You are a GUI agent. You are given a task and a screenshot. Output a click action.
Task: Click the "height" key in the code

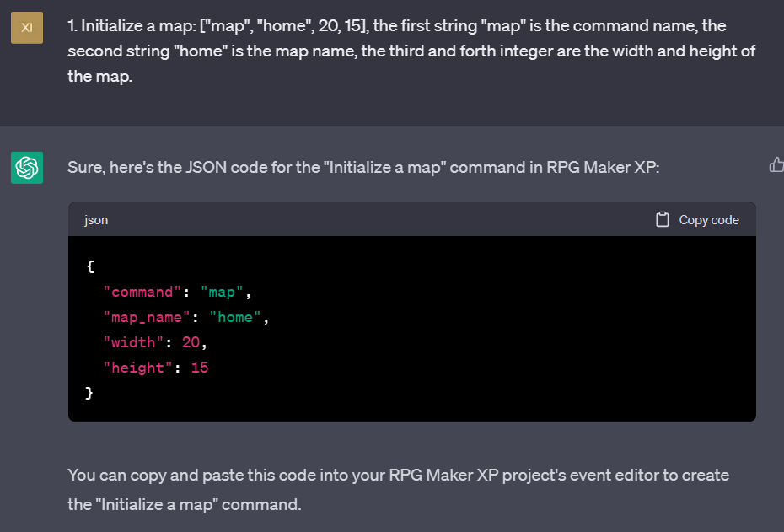[x=137, y=368]
